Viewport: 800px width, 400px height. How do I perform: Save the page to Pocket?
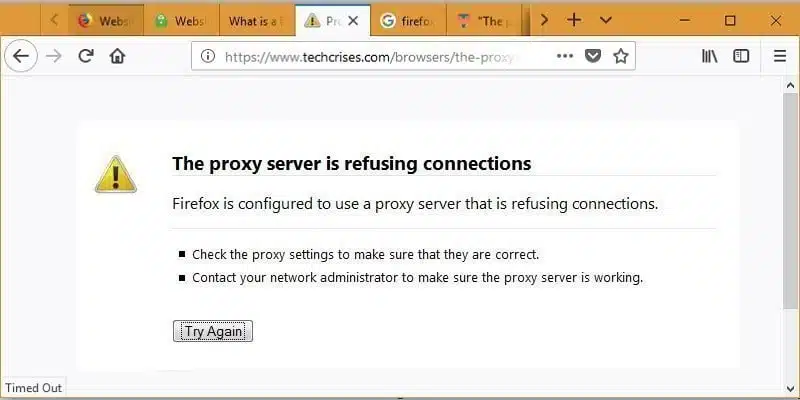click(x=593, y=56)
